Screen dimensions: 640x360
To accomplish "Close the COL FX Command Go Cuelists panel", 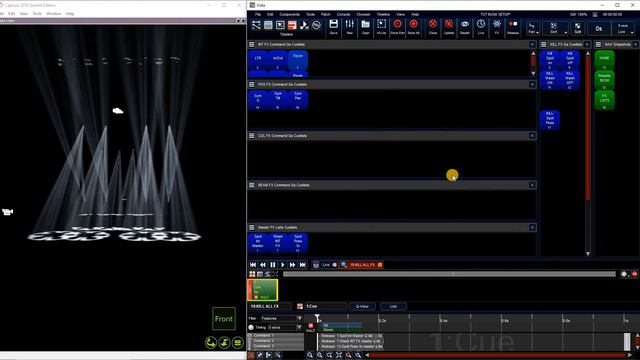I will coord(532,136).
